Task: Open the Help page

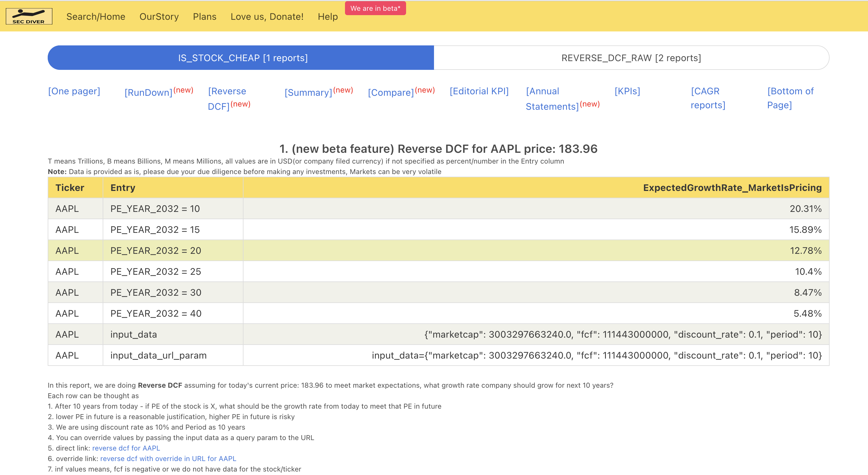Action: click(x=328, y=17)
